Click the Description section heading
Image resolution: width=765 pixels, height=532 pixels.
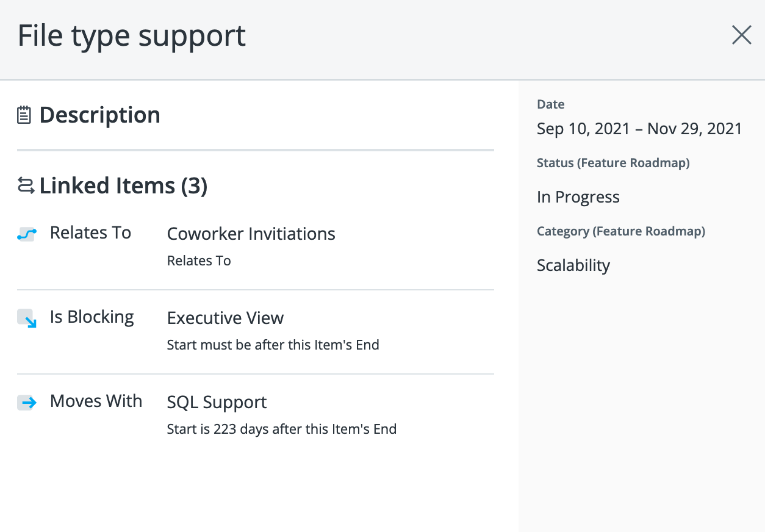coord(99,115)
